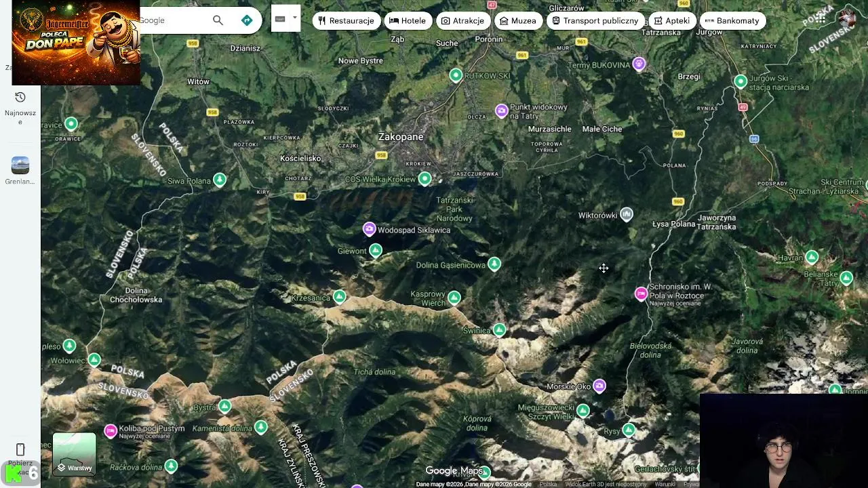Image resolution: width=868 pixels, height=488 pixels.
Task: Select the Termy Bukovina purple marker
Action: 638,64
